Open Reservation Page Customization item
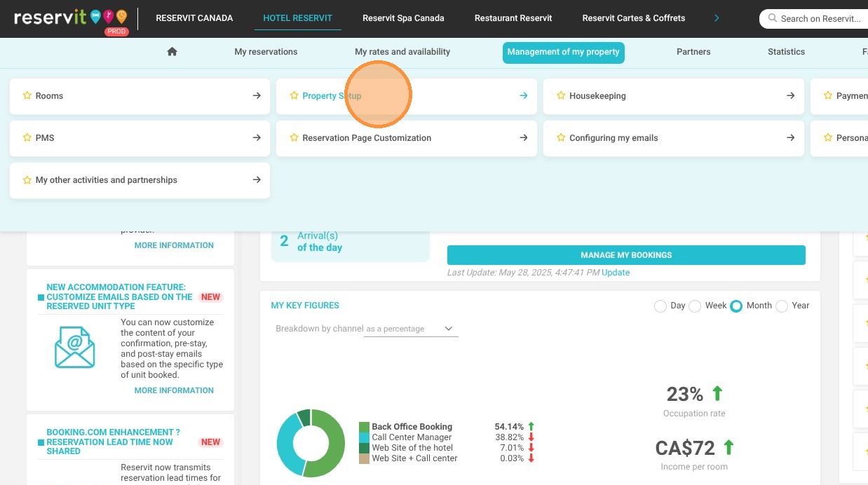 point(407,138)
